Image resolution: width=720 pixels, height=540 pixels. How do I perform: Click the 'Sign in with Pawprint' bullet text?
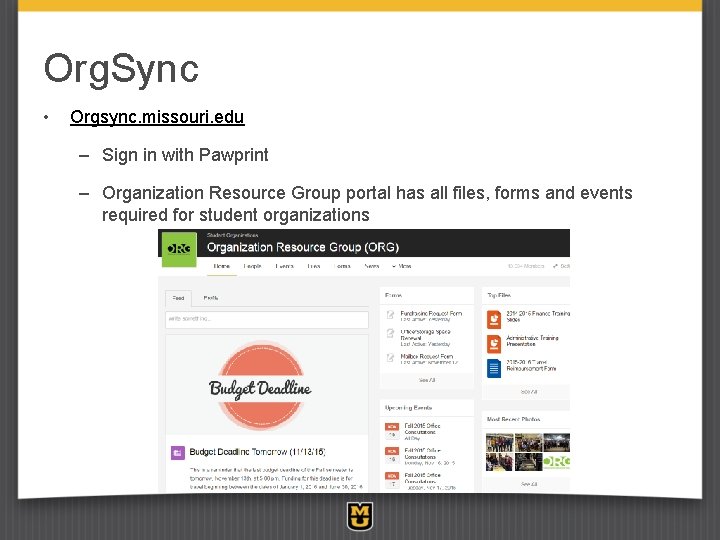coord(185,155)
